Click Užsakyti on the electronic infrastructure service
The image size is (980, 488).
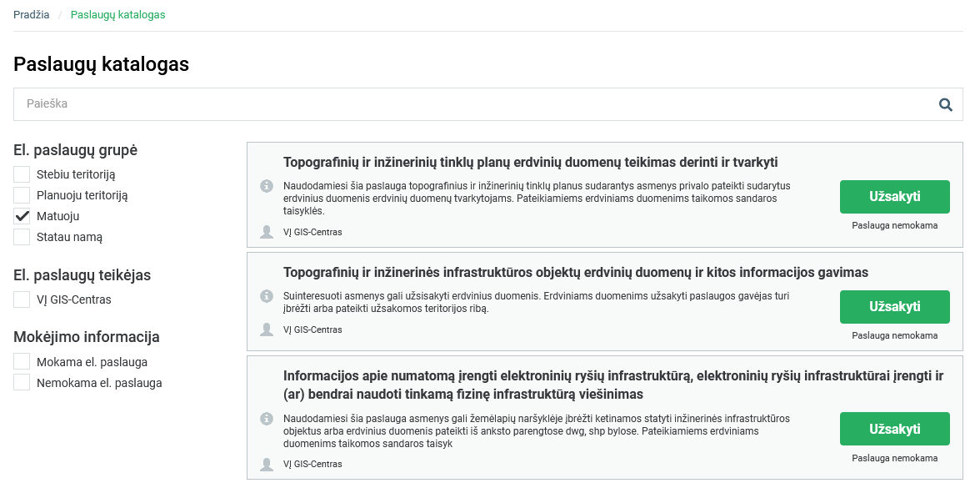[894, 429]
